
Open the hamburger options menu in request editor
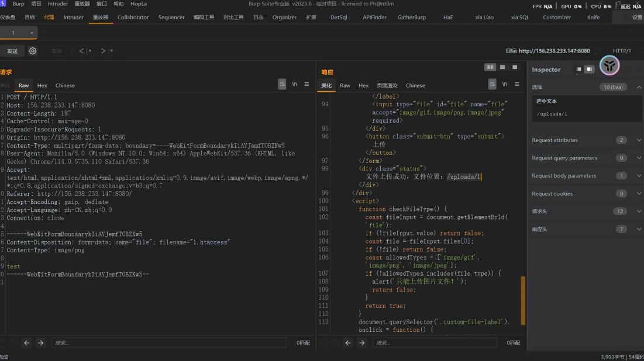tap(306, 84)
